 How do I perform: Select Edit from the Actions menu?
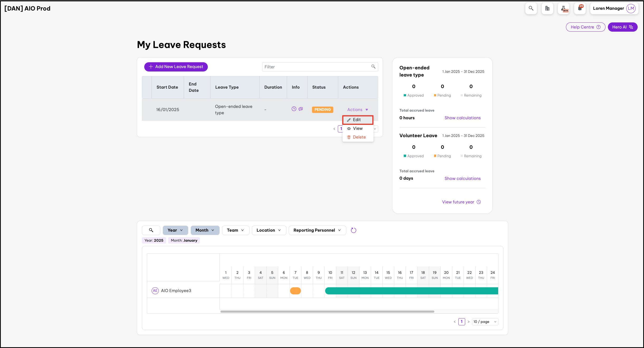(x=357, y=120)
